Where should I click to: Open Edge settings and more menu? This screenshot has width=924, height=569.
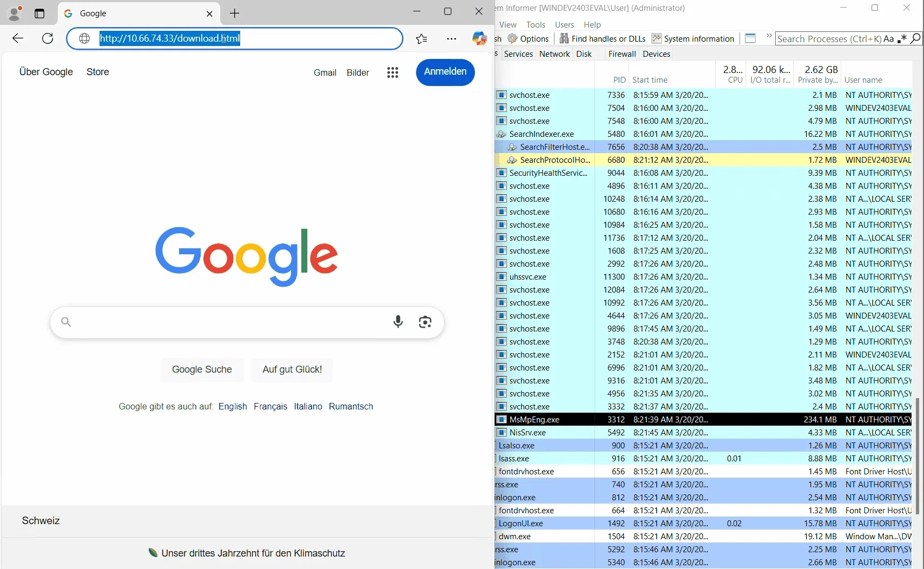(451, 38)
